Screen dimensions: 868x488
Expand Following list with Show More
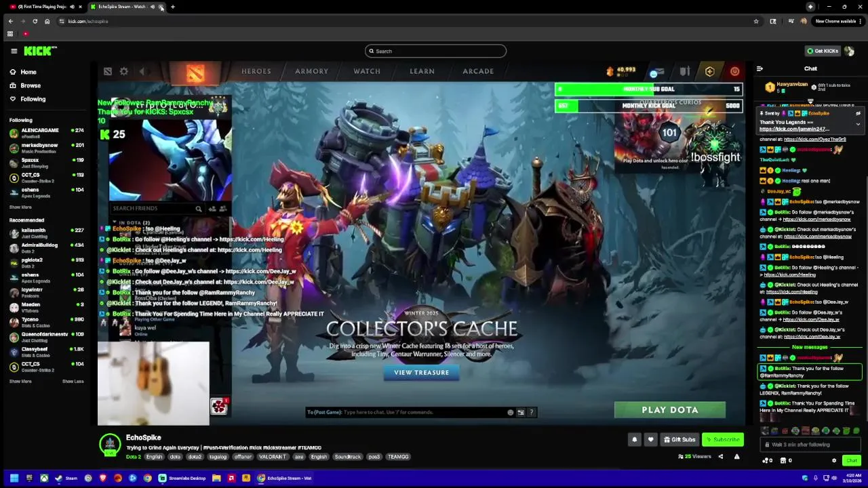pos(20,207)
